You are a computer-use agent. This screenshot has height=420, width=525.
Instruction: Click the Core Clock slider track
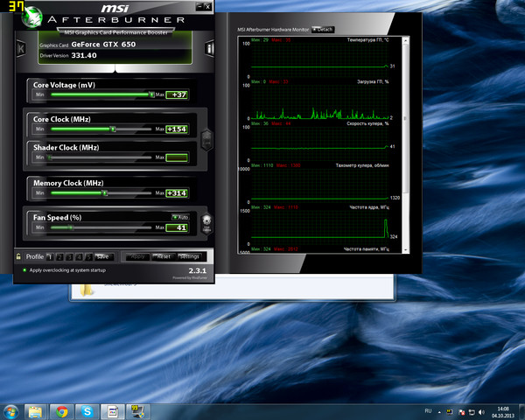101,129
